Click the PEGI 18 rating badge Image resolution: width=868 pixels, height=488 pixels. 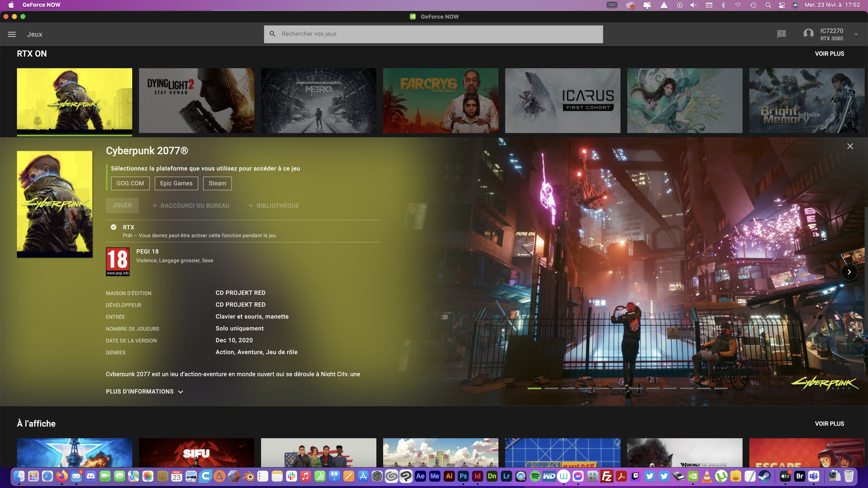coord(118,262)
